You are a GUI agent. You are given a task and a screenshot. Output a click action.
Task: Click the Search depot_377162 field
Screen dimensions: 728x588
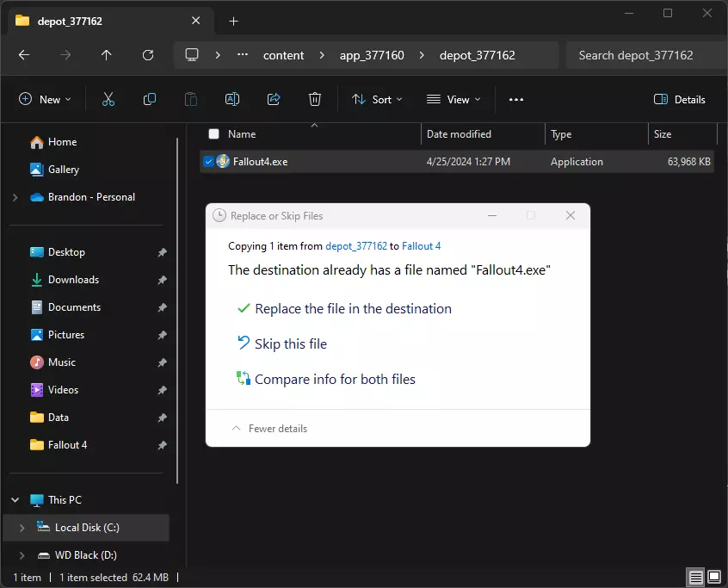pos(641,55)
